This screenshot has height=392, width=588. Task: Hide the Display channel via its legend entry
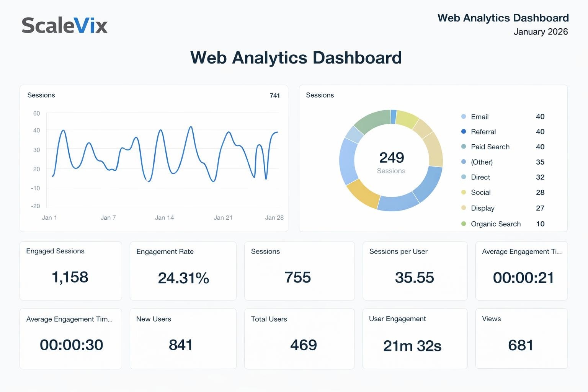pos(482,208)
